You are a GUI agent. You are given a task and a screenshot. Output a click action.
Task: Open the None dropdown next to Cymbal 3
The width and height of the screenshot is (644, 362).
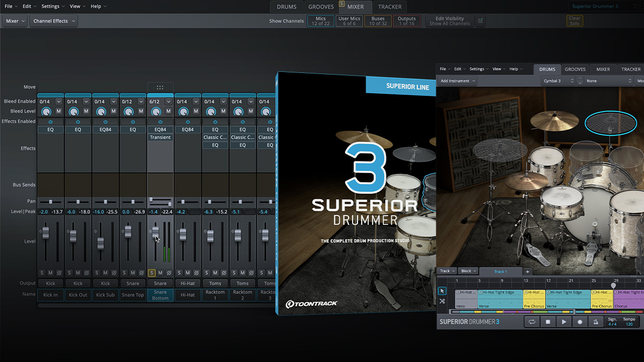click(x=609, y=81)
